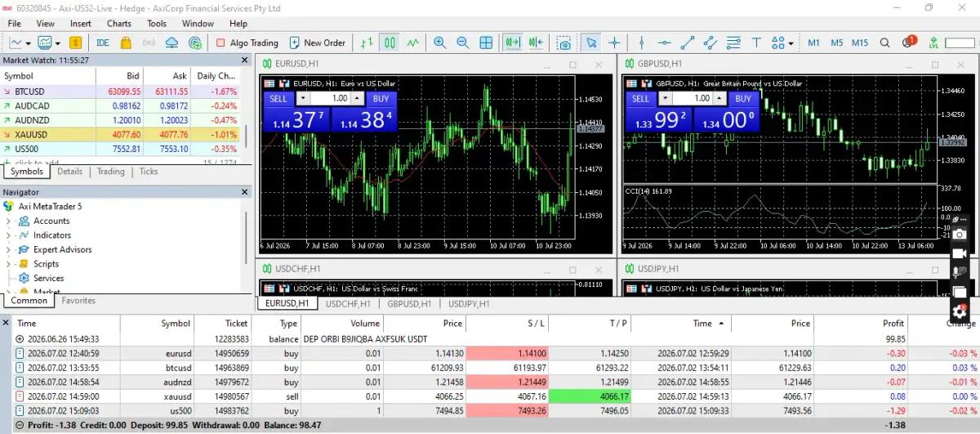
Task: Open notifications icon with red badge
Action: coord(909,42)
